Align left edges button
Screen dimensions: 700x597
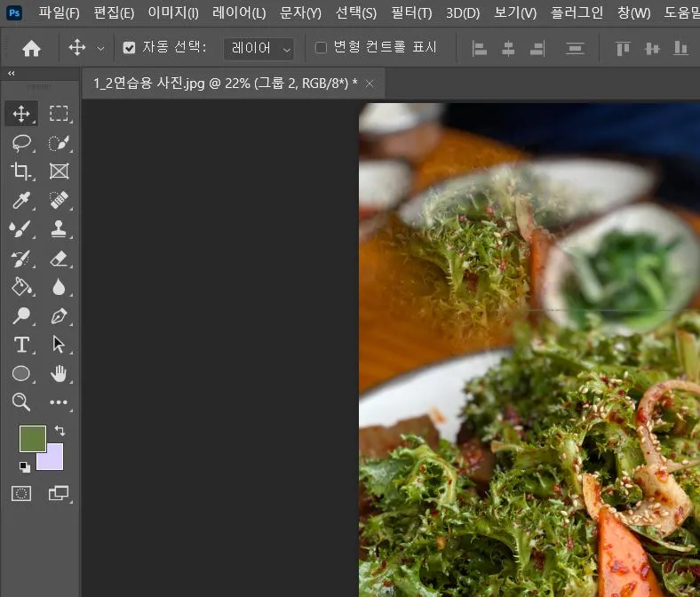click(x=480, y=48)
